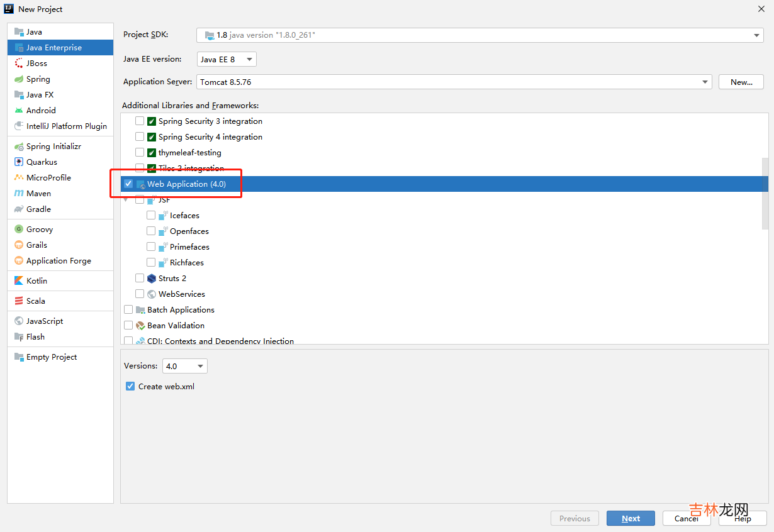
Task: Uncheck the Web Application (4.0) checkbox
Action: (128, 184)
